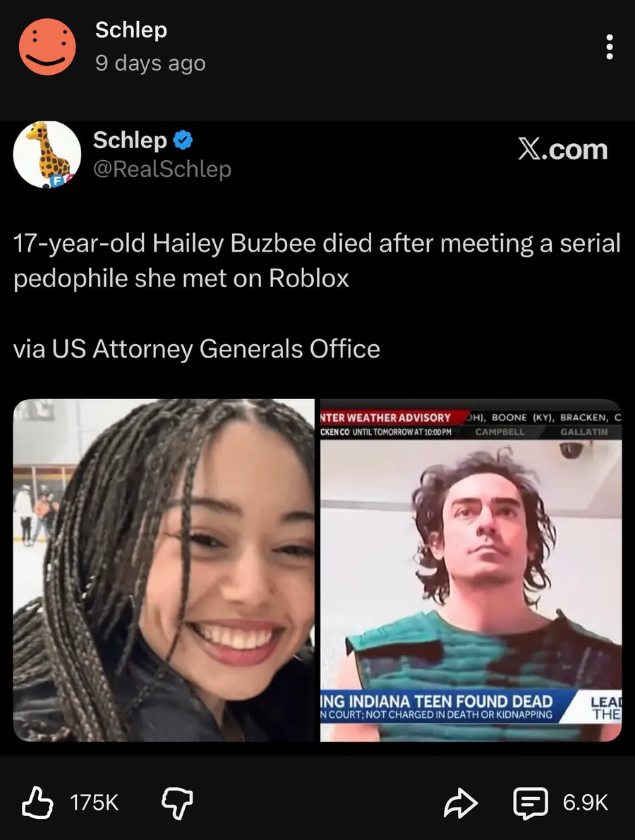Tap the bold Schlep name in the embedded tweet

[131, 140]
